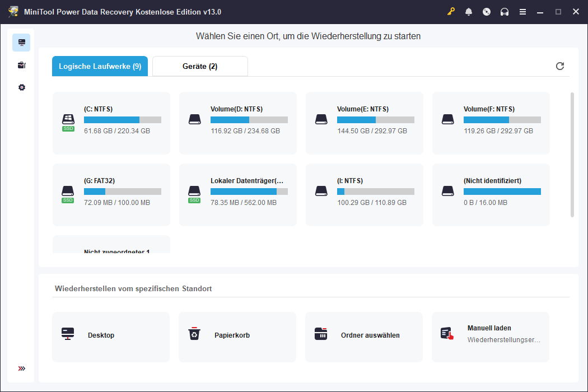Select the text "Ordner auswählen"

click(x=370, y=335)
